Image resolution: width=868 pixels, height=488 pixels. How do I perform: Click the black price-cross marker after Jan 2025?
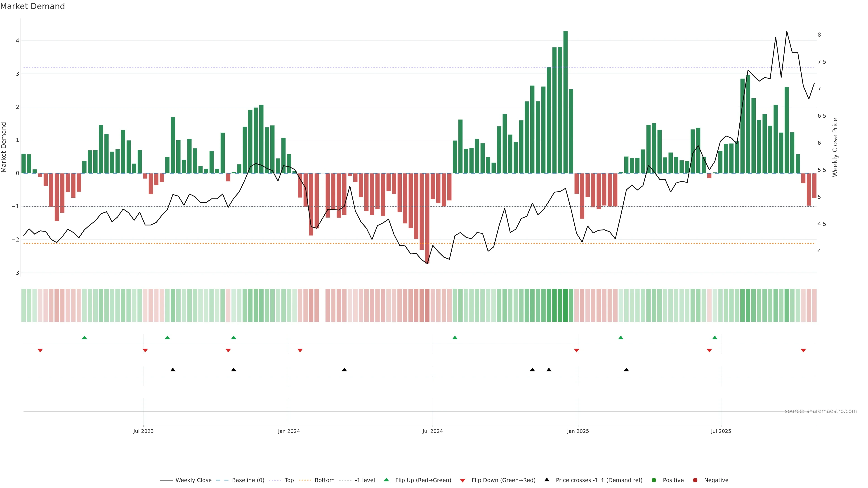pos(626,370)
